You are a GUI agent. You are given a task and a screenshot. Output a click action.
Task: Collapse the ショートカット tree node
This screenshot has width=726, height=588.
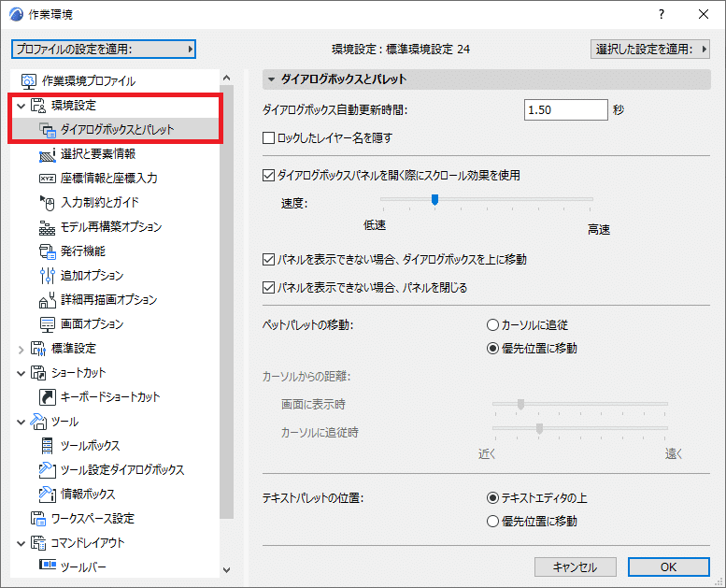coord(21,373)
